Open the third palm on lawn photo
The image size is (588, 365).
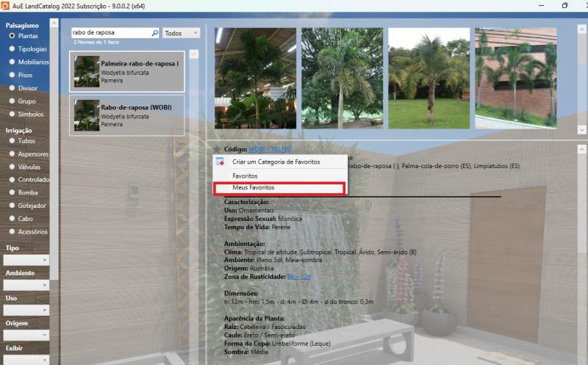tap(429, 79)
